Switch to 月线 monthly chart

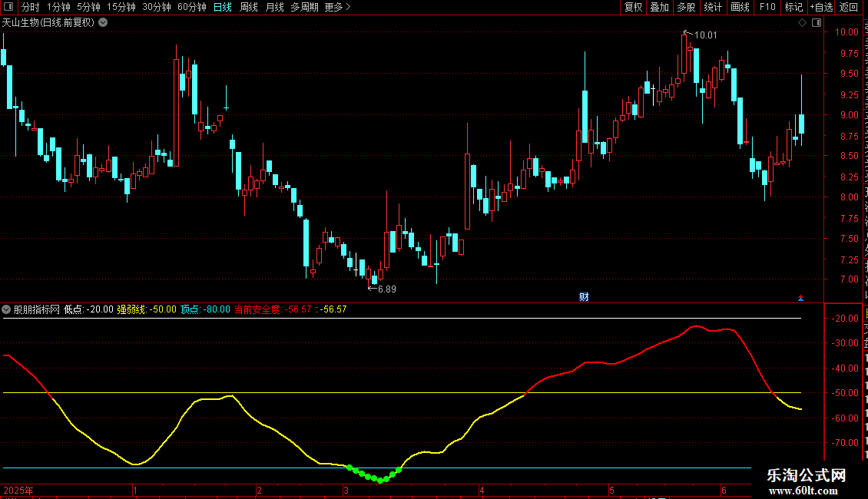point(274,7)
